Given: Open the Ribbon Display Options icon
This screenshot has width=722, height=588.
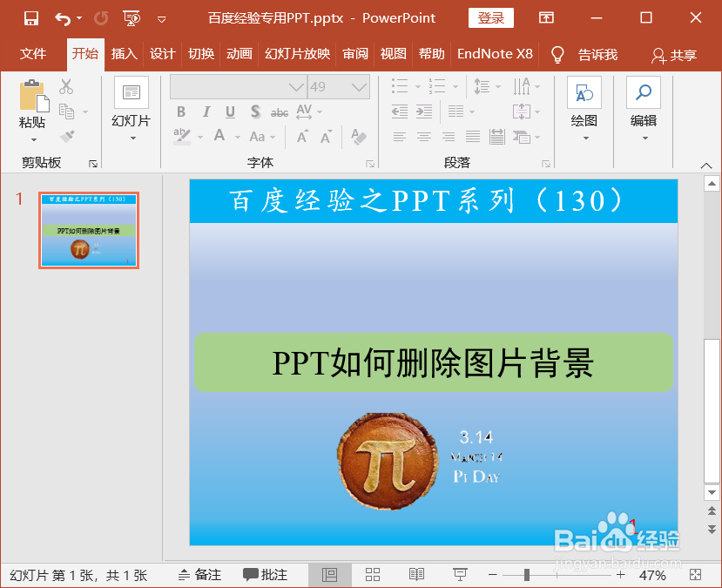Looking at the screenshot, I should [x=546, y=18].
